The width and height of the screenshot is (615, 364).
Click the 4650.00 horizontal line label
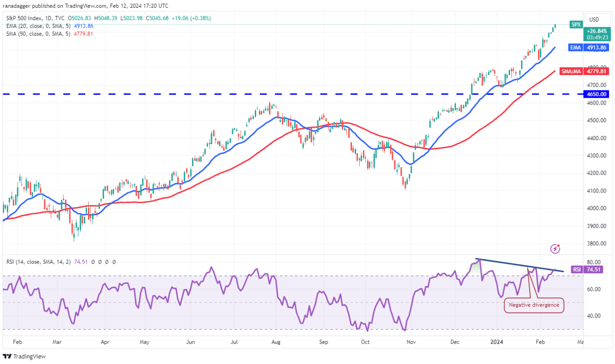[597, 94]
